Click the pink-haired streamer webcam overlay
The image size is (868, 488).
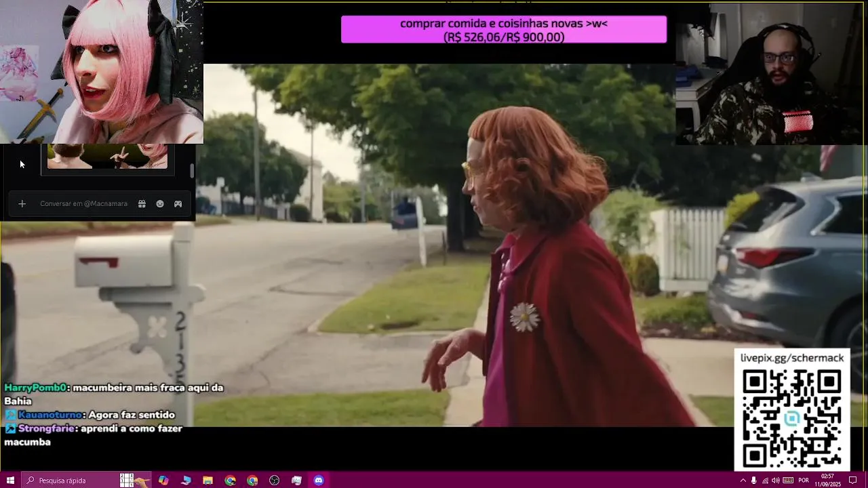point(102,72)
